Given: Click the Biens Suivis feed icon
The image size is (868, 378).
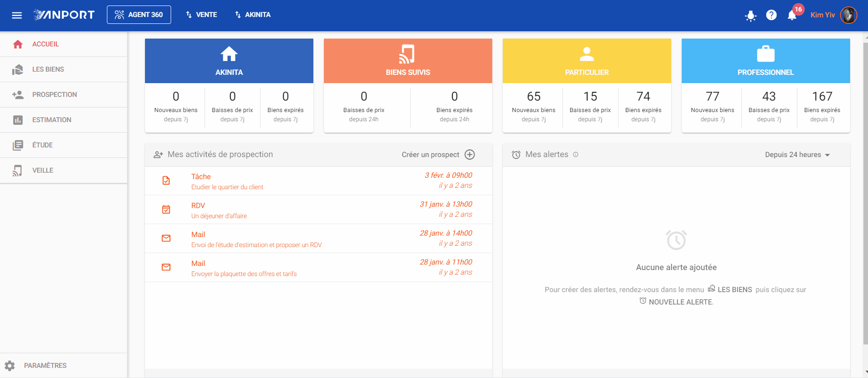Looking at the screenshot, I should click(407, 54).
